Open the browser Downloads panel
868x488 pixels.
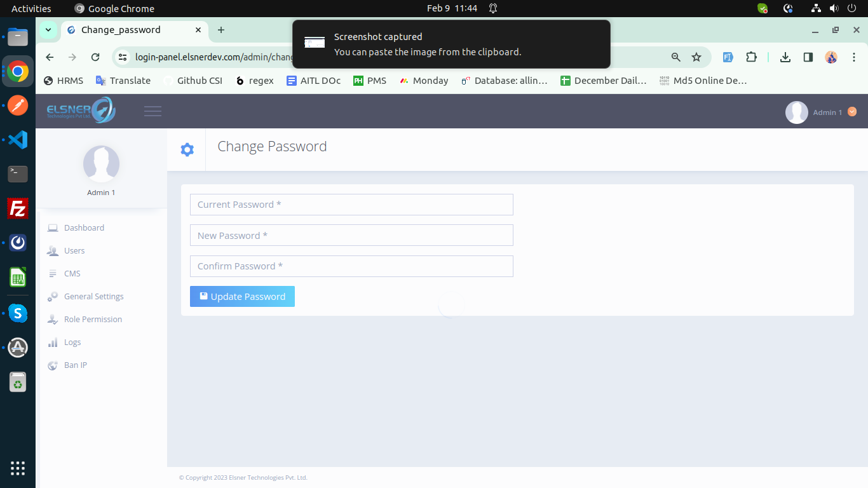[x=785, y=57]
